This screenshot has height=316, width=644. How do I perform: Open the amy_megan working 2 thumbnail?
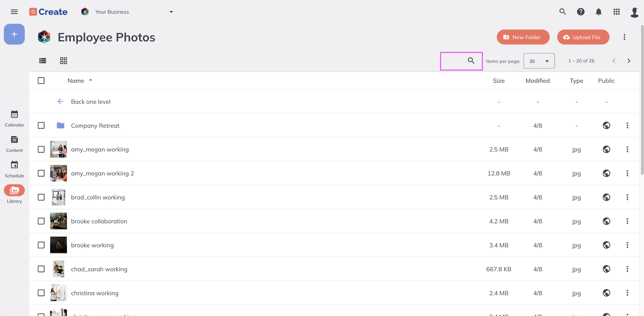(x=59, y=173)
